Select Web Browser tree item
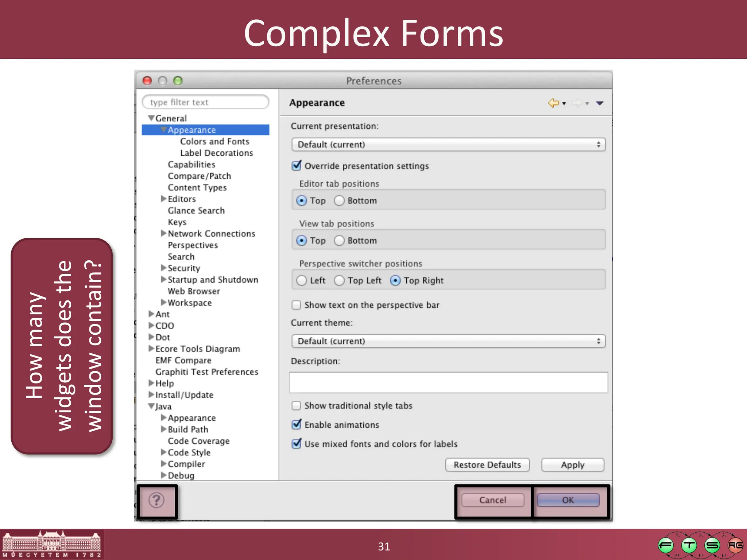The height and width of the screenshot is (560, 747). [194, 291]
